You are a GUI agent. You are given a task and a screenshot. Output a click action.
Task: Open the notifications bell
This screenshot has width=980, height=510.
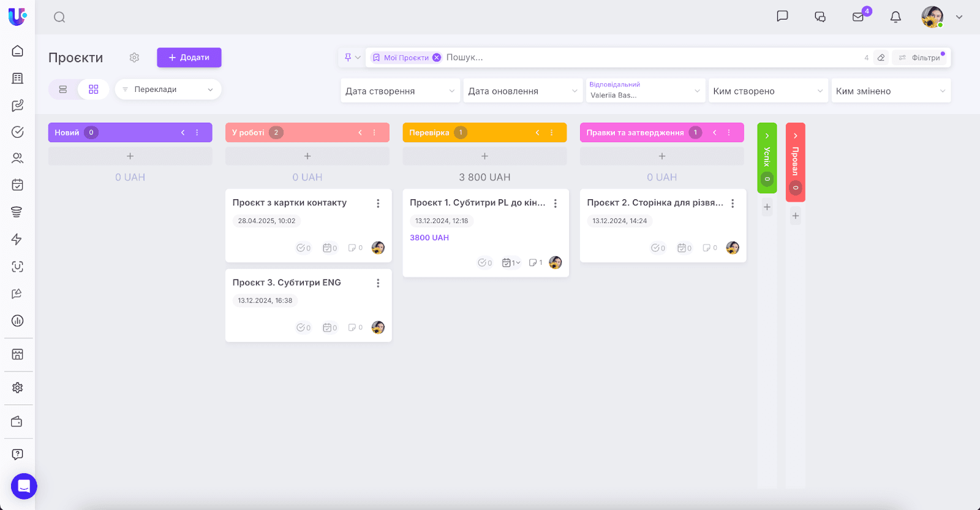click(x=895, y=17)
